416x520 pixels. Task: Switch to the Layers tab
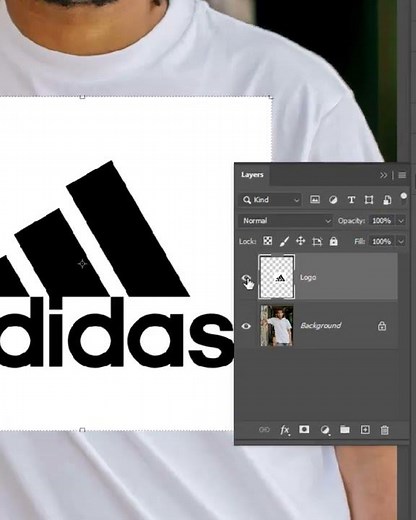[252, 175]
